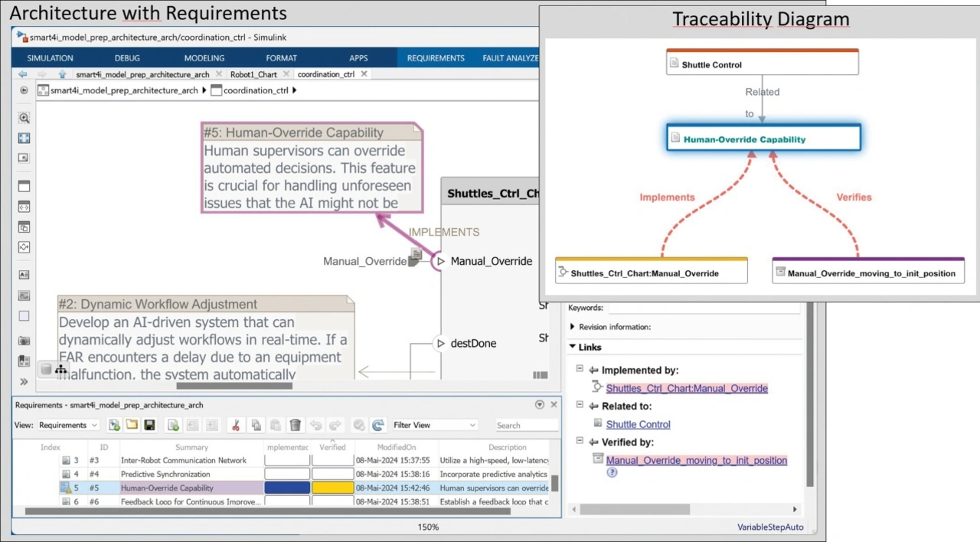Expand the Revision information section
The image size is (980, 542).
[573, 327]
